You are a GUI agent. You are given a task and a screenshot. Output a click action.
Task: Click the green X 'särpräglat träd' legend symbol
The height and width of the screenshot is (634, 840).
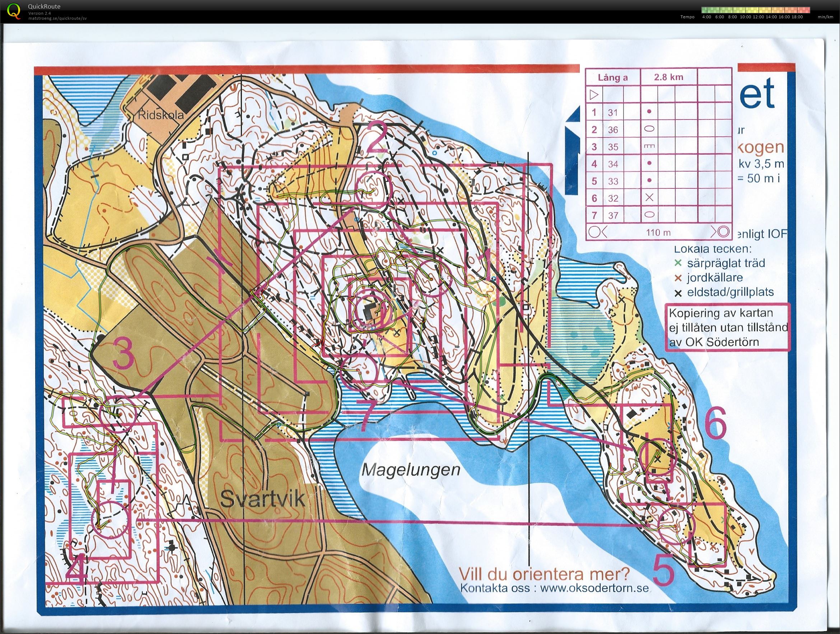pos(678,263)
